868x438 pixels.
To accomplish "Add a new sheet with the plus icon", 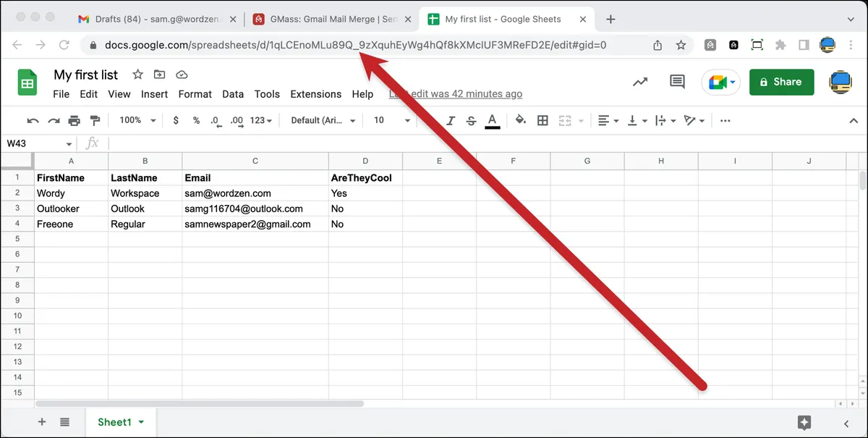I will click(41, 422).
